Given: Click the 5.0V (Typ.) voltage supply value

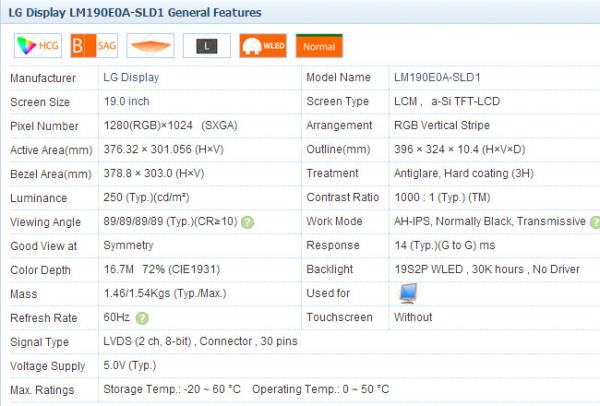Looking at the screenshot, I should pos(130,365).
